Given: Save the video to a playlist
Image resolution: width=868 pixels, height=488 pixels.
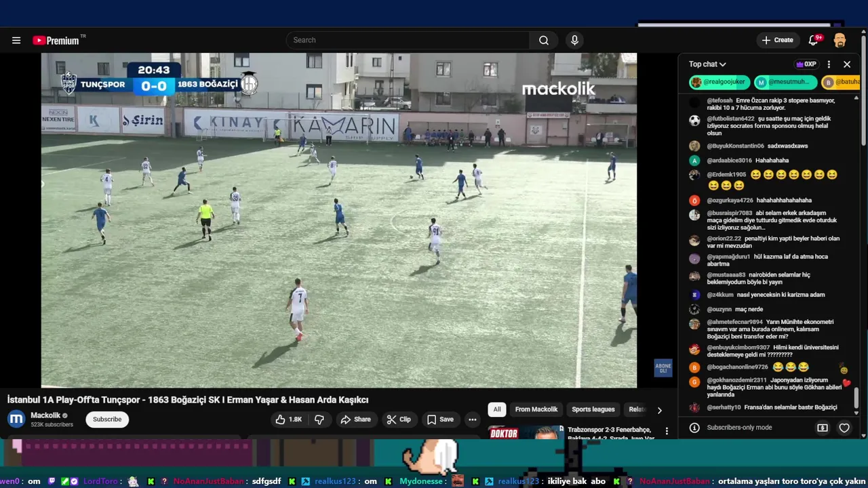Looking at the screenshot, I should click(x=440, y=420).
